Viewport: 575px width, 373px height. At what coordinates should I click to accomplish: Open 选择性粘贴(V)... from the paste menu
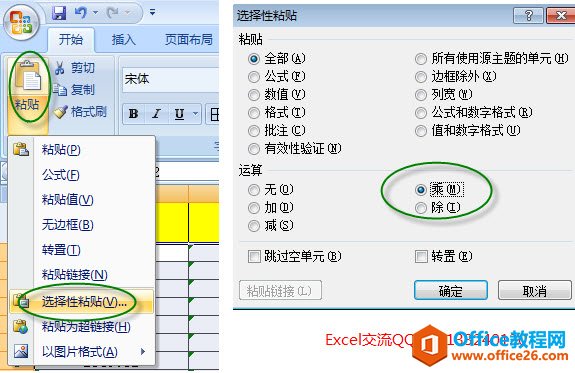click(81, 302)
